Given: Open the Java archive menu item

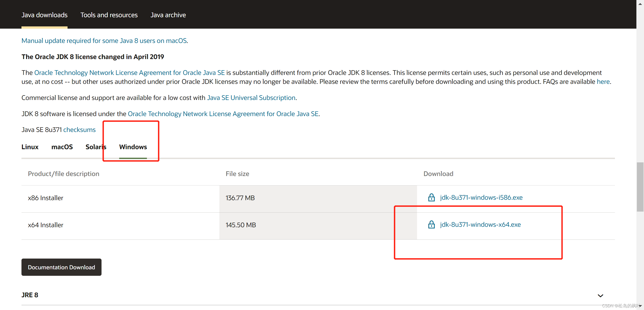Looking at the screenshot, I should 168,15.
